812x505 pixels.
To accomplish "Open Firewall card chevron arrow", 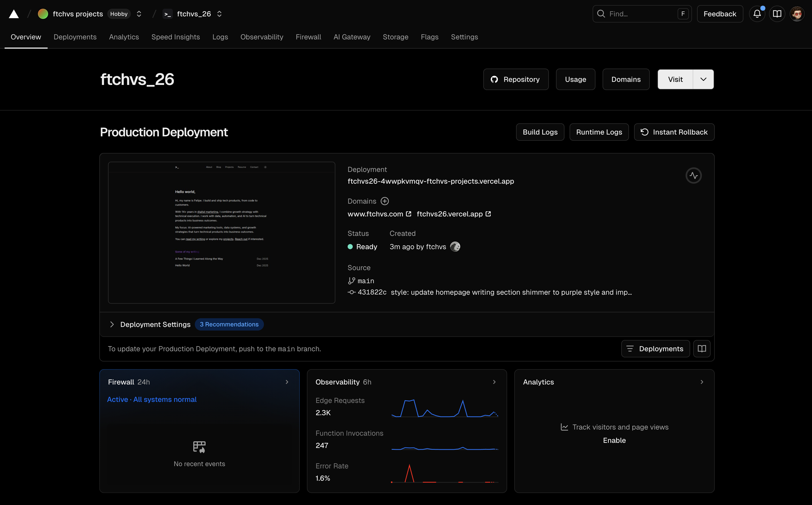I will click(287, 382).
